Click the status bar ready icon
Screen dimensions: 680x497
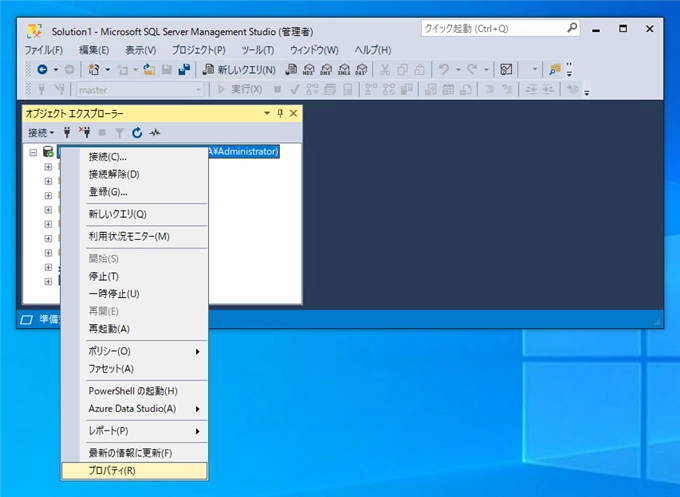(26, 320)
